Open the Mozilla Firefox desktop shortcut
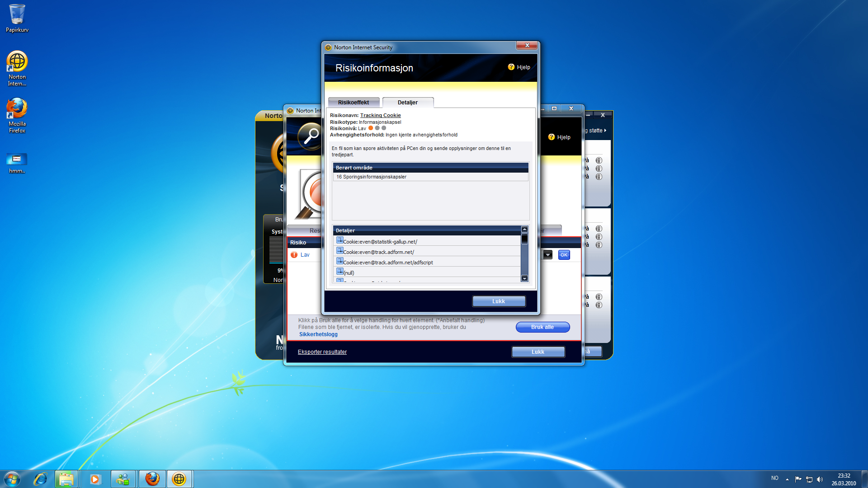The width and height of the screenshot is (868, 488). tap(17, 115)
